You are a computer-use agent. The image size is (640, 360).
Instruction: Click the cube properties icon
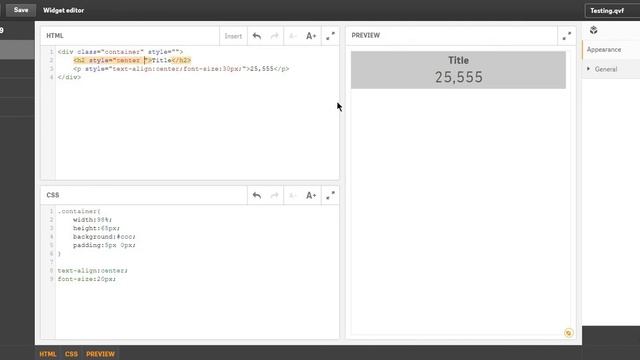click(x=593, y=30)
